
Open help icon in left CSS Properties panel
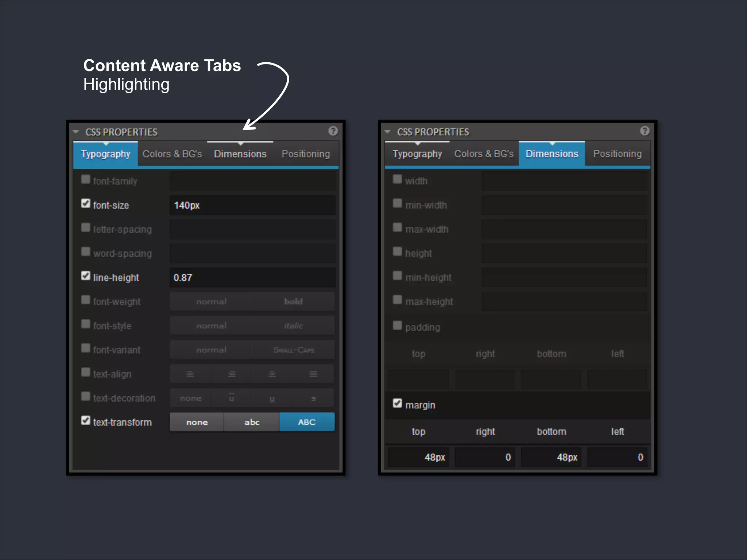[333, 131]
